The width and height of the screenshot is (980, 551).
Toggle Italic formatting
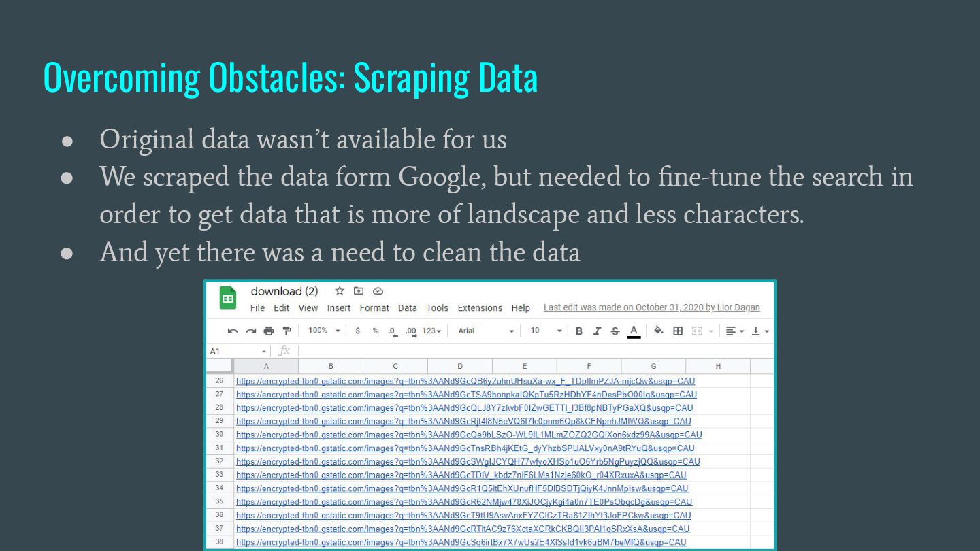coord(597,331)
